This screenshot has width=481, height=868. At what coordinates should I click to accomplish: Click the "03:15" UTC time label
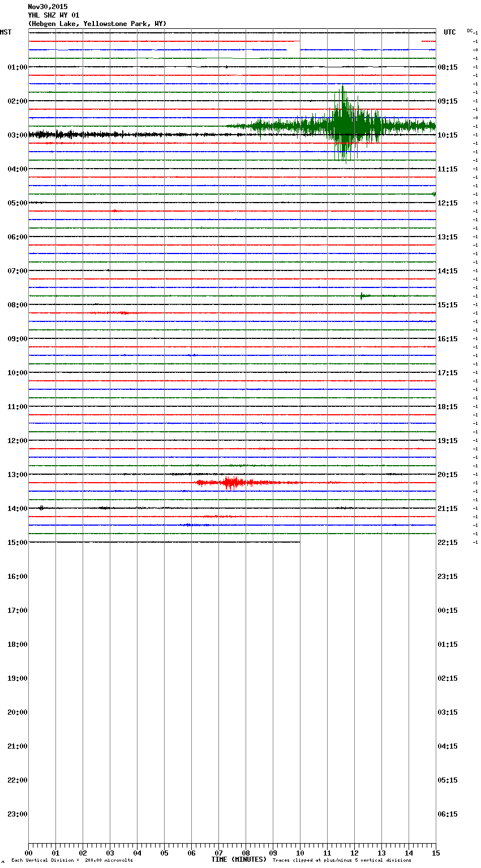coord(448,712)
